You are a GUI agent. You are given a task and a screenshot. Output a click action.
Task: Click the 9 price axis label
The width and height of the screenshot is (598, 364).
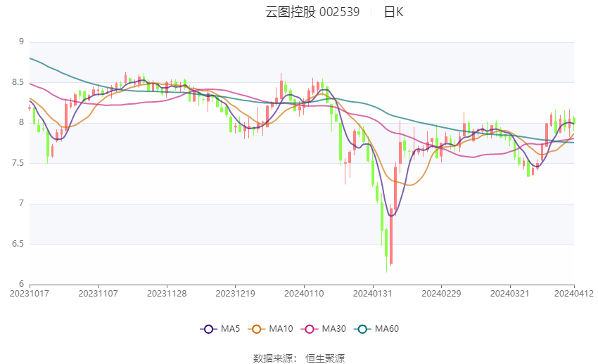click(22, 41)
